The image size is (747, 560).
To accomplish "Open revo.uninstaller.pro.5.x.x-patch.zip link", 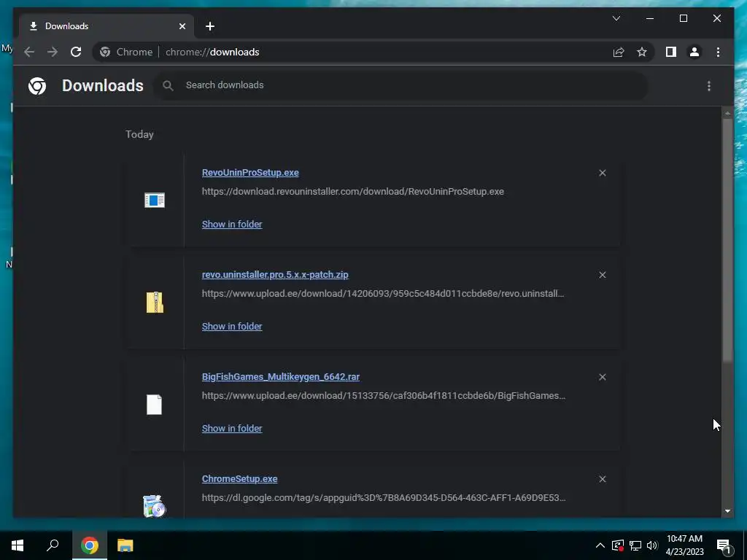I will point(275,274).
